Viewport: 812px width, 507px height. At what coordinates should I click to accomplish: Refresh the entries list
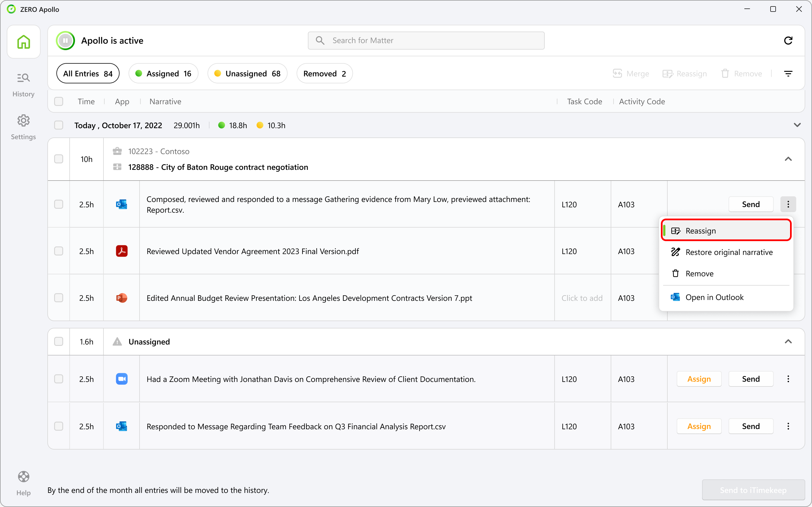(789, 40)
